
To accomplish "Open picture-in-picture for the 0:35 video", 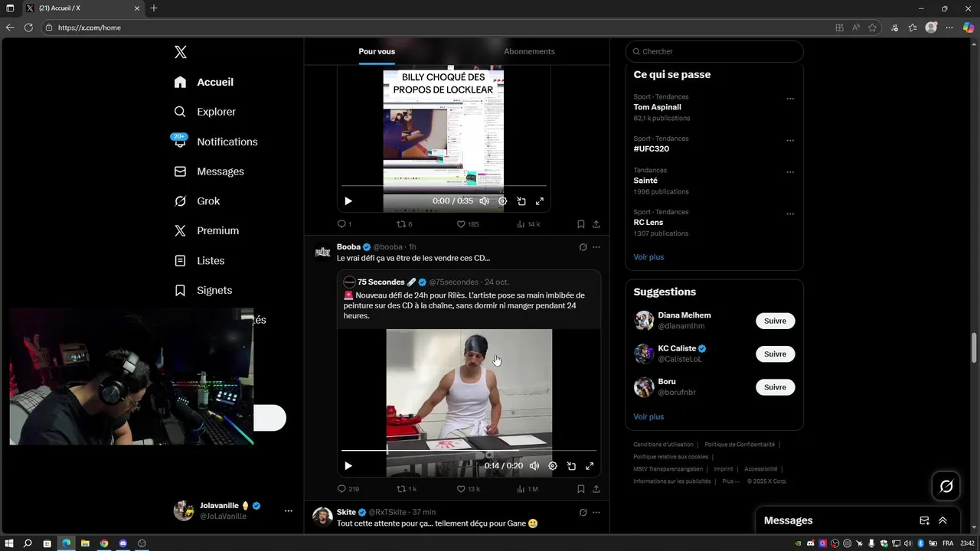I will (x=521, y=201).
